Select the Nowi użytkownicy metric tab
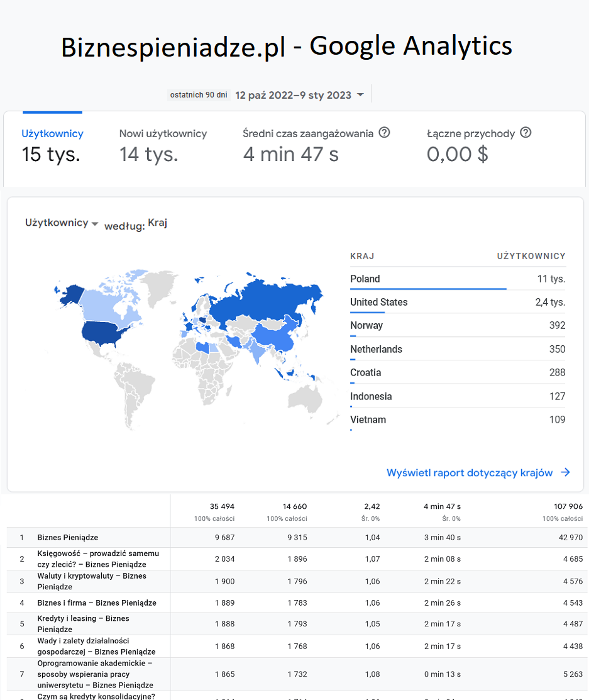Viewport: 589px width, 700px height. 163,147
